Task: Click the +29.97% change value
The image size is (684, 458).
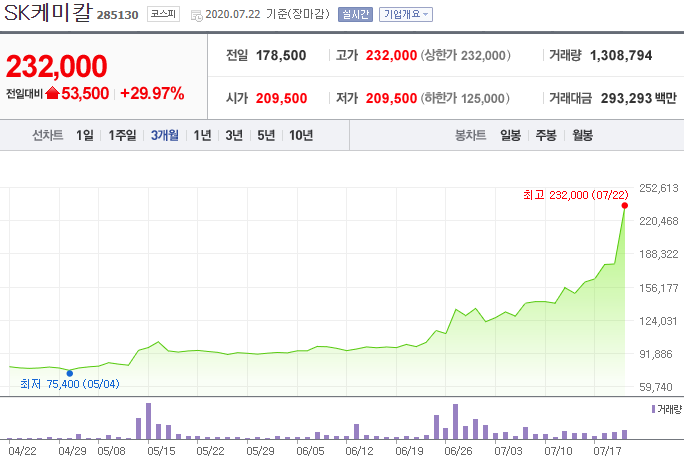Action: (x=152, y=93)
